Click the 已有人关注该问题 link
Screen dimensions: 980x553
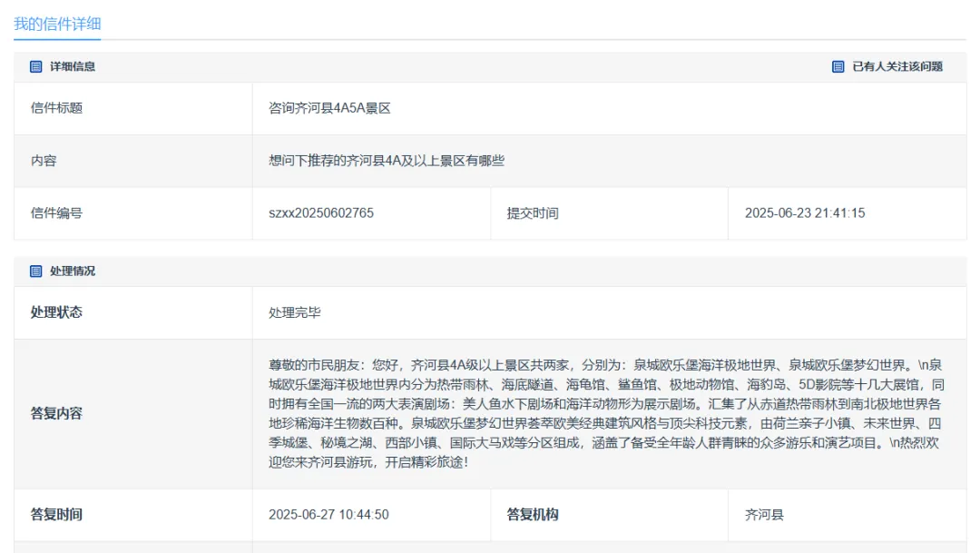(897, 67)
